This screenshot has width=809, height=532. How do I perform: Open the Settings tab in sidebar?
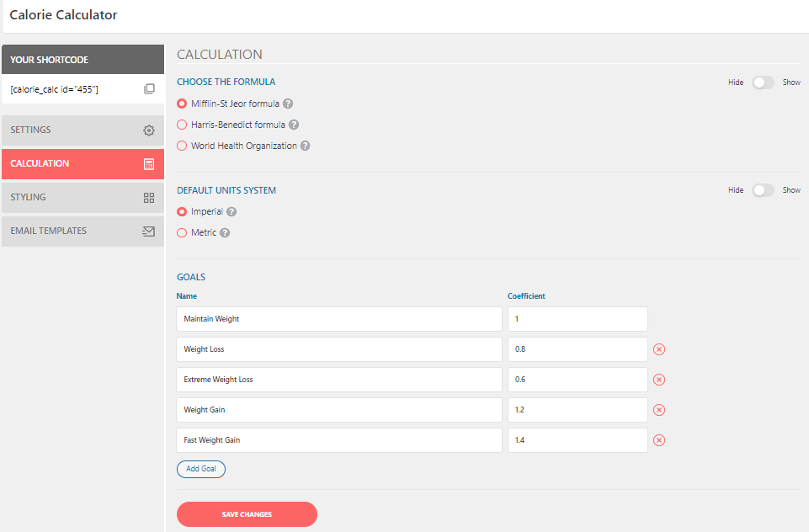click(82, 130)
